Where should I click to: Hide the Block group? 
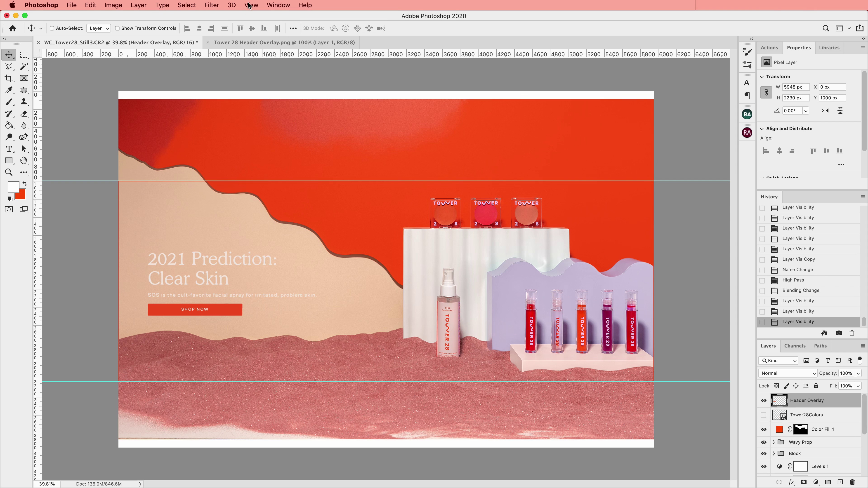coord(764,454)
